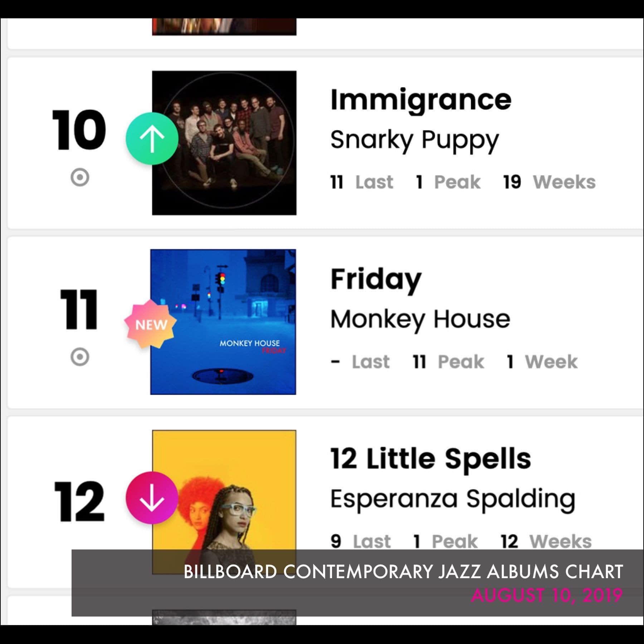Select the rank number 12

(79, 501)
